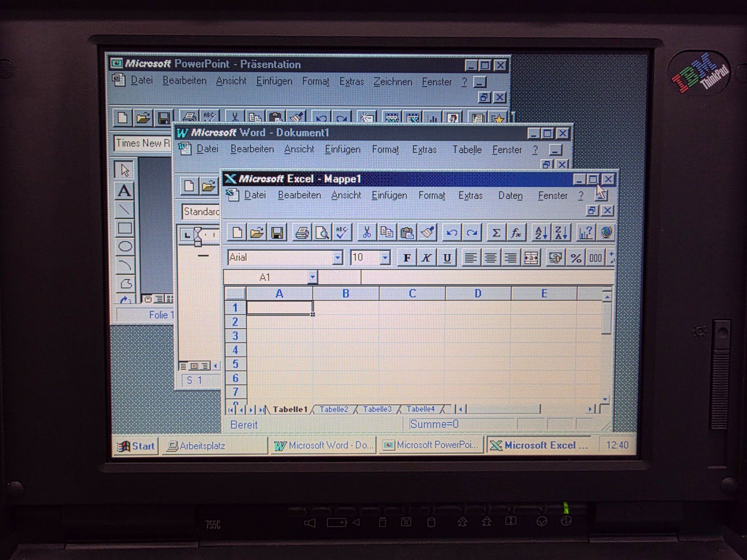Redo arrow in Excel toolbar

(x=472, y=233)
